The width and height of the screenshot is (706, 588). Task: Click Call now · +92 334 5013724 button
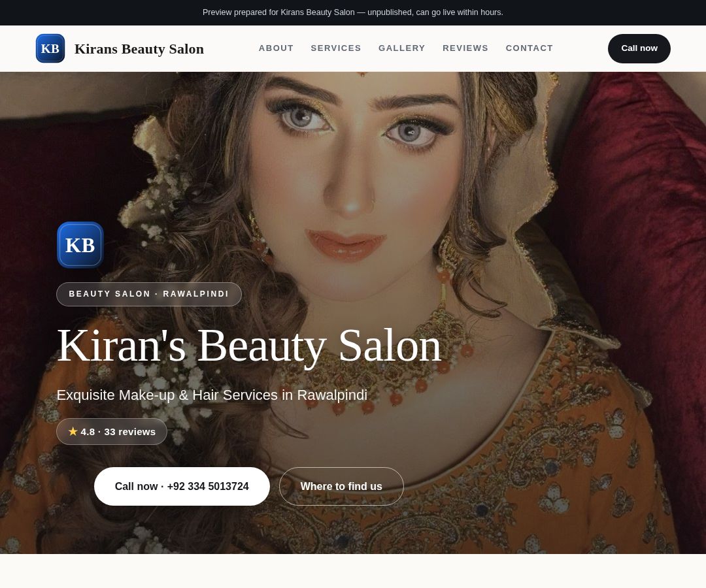[x=182, y=486]
